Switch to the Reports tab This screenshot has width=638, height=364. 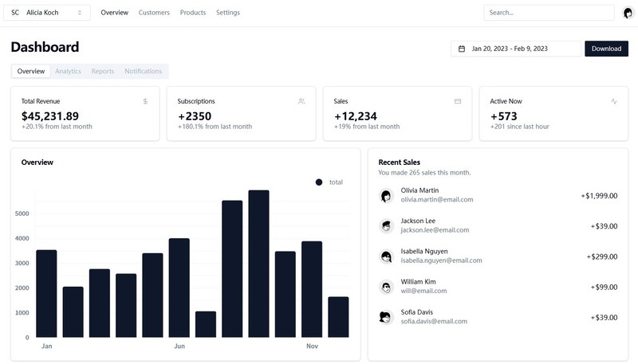tap(103, 71)
